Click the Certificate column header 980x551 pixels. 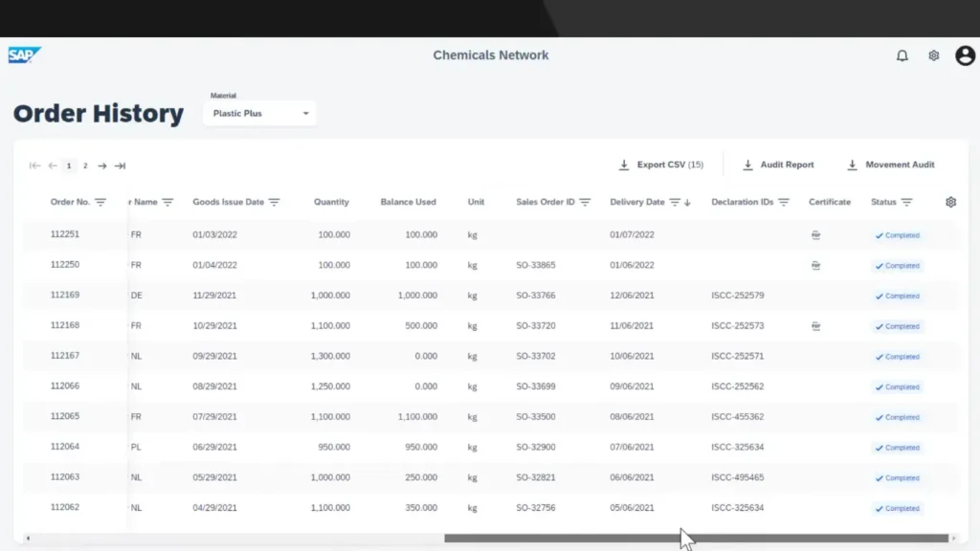(x=830, y=202)
